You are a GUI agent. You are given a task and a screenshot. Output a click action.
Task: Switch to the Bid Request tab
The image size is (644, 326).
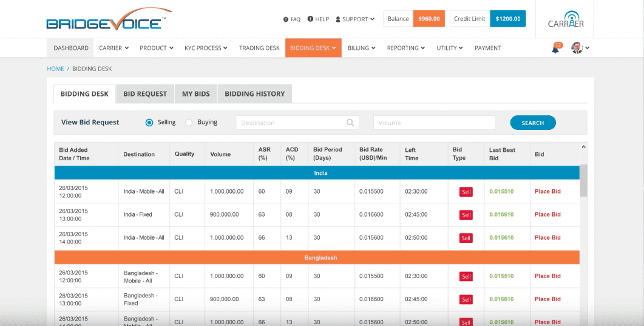click(x=145, y=94)
